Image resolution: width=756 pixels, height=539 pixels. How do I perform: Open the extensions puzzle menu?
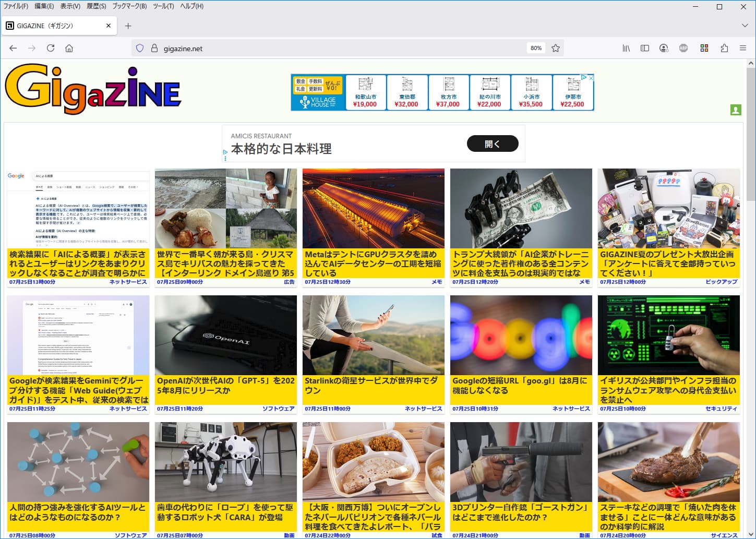click(724, 48)
